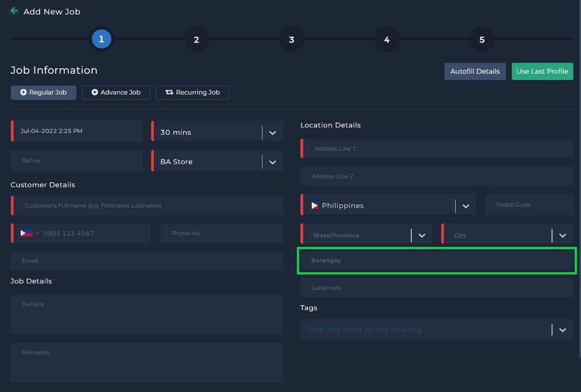Open the job date and time field
This screenshot has height=392, width=581.
click(77, 131)
